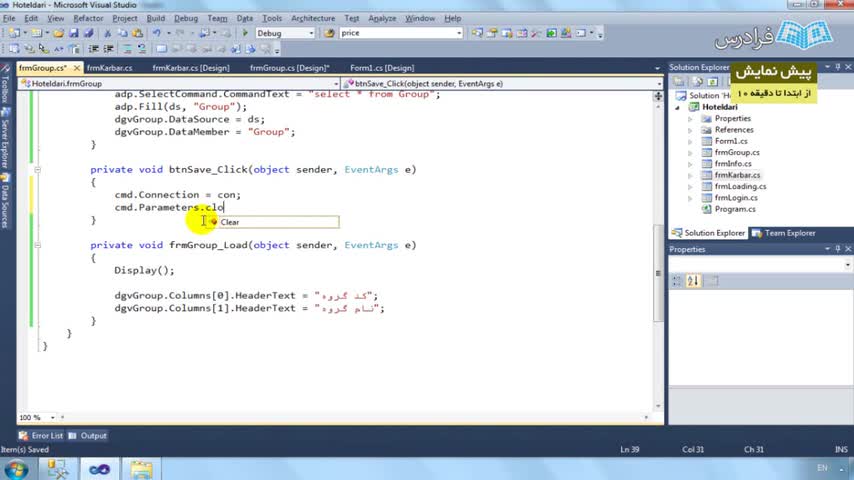
Task: Start debugging with green play icon
Action: (245, 33)
